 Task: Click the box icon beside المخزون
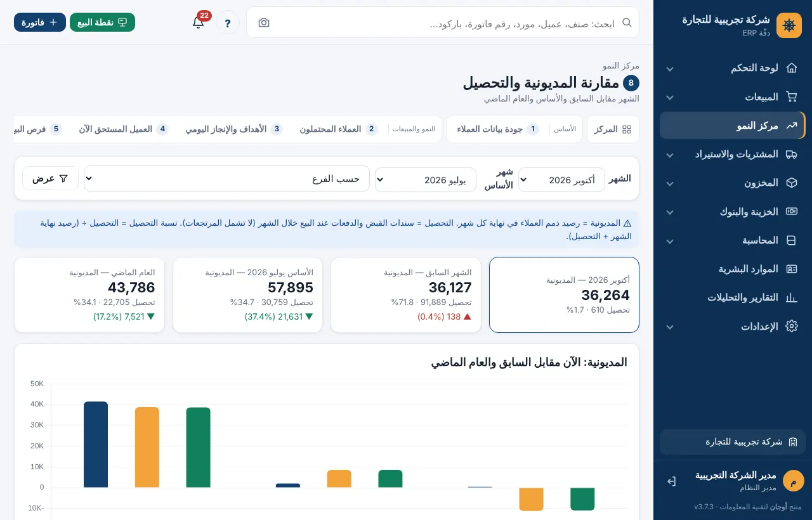click(x=791, y=183)
